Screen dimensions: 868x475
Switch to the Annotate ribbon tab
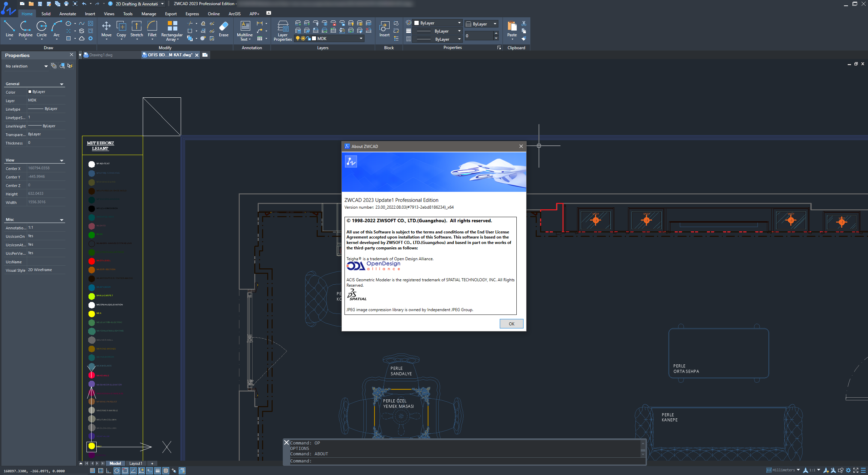point(68,14)
